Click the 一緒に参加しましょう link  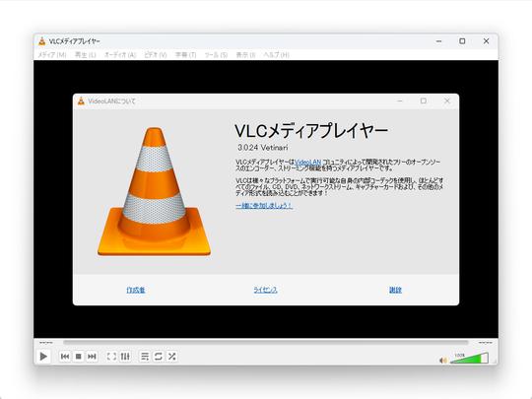coord(264,205)
